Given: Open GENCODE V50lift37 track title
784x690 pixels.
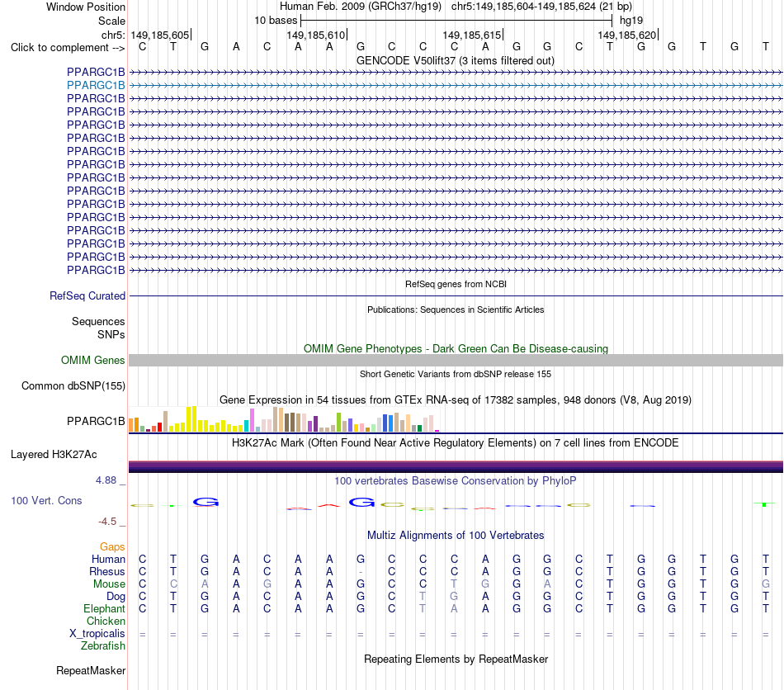Looking at the screenshot, I should 456,60.
